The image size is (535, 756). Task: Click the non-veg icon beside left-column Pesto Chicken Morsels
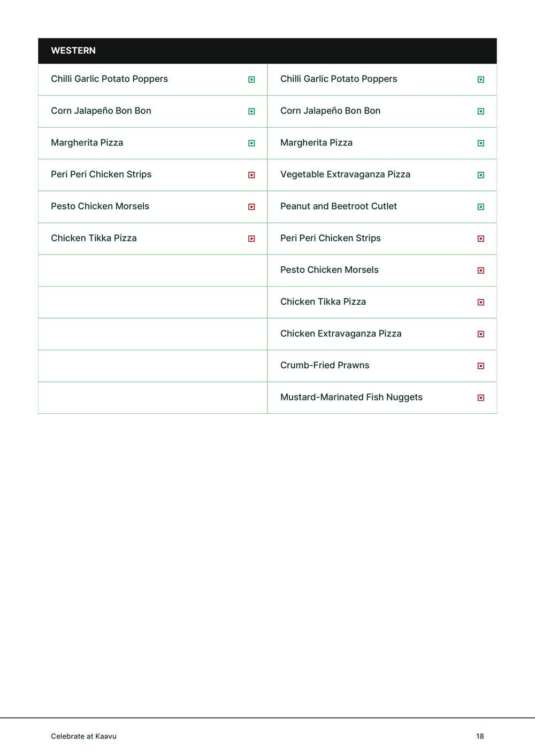[x=251, y=207]
